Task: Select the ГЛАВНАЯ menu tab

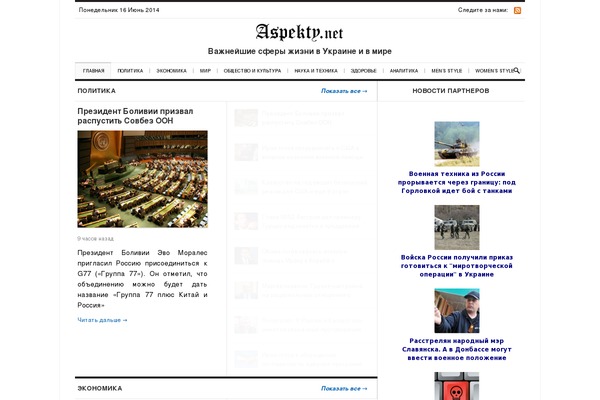Action: click(93, 71)
